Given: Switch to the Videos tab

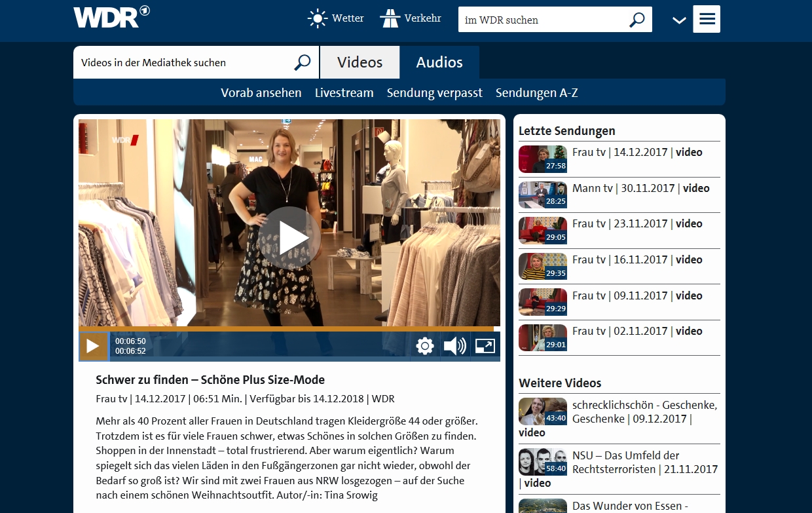Looking at the screenshot, I should tap(360, 62).
